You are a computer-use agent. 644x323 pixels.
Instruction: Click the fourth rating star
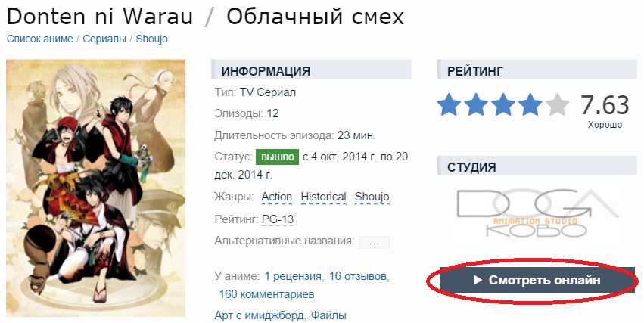coord(530,104)
